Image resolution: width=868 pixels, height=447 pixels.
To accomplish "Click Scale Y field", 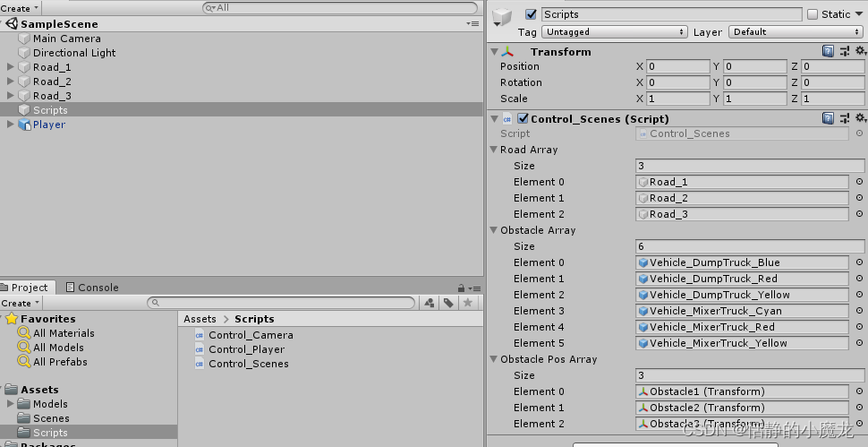I will point(755,99).
